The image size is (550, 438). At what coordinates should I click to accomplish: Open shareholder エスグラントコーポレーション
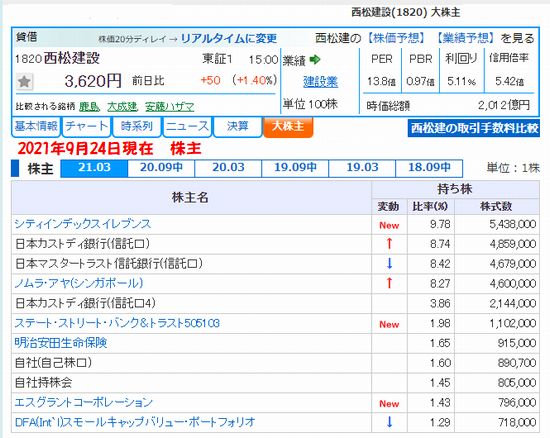click(x=83, y=402)
